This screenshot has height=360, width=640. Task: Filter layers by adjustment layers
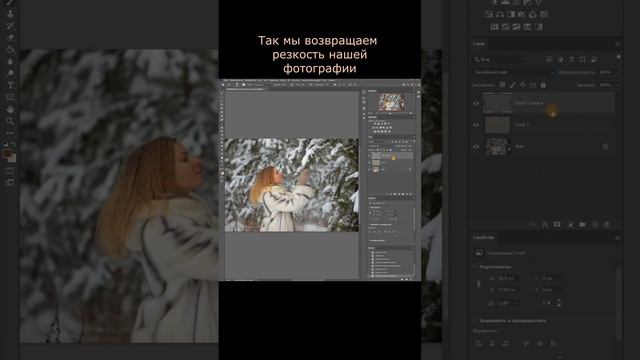[x=560, y=60]
